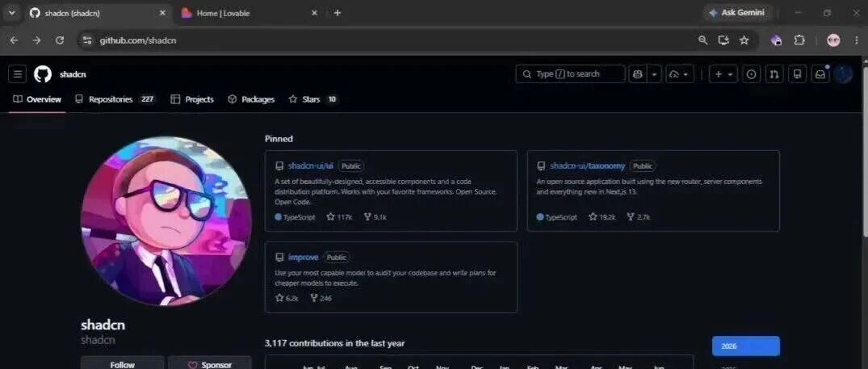The height and width of the screenshot is (369, 868).
Task: Open the notifications inbox icon
Action: (x=820, y=74)
